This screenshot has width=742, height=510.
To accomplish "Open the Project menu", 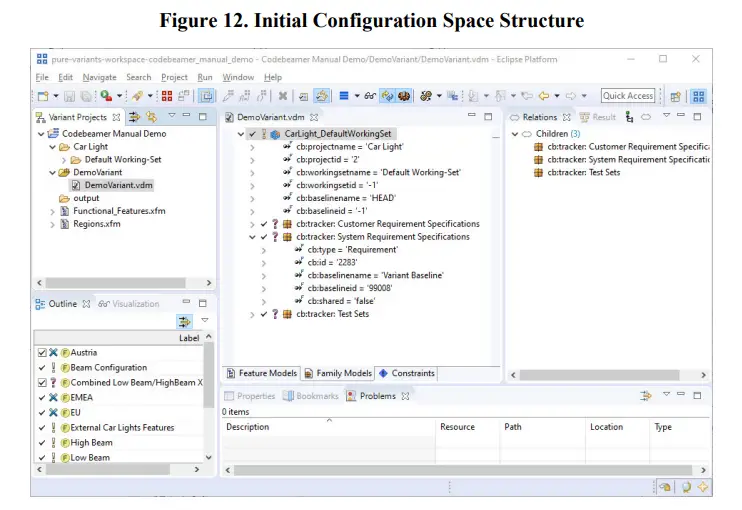I will pos(174,77).
